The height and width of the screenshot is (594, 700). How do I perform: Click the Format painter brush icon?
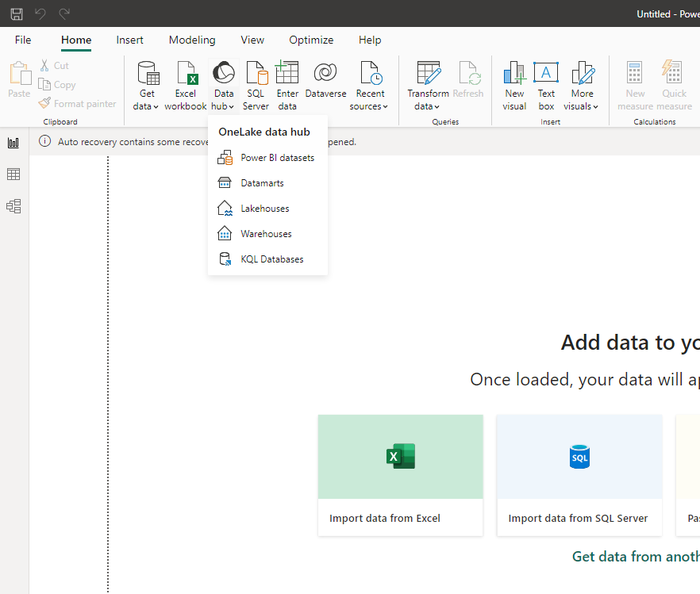tap(44, 103)
